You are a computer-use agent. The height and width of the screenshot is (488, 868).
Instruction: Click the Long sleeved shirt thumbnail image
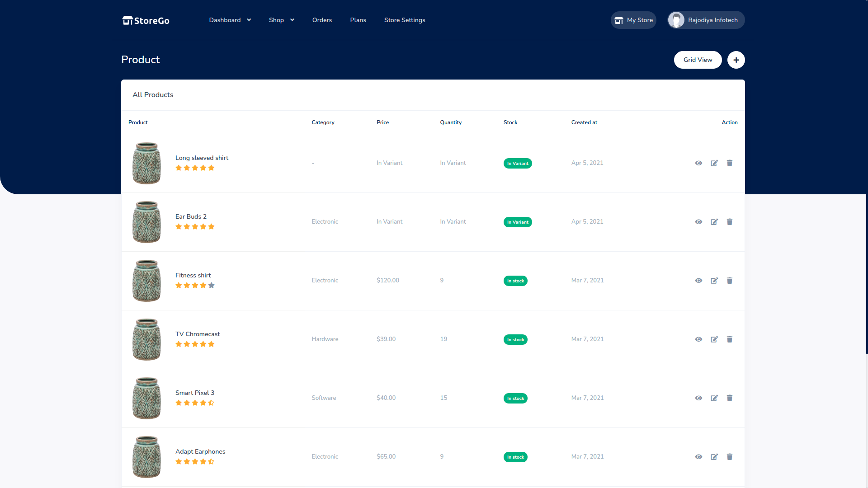pos(146,163)
